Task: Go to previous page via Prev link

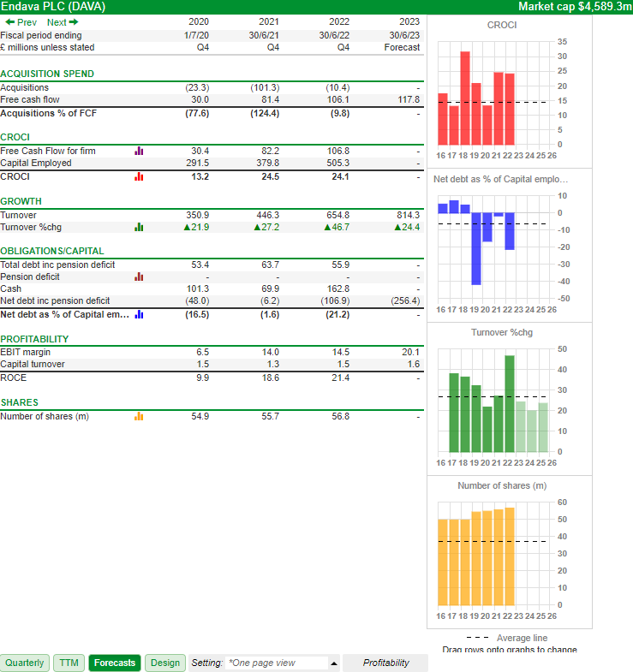Action: click(21, 22)
